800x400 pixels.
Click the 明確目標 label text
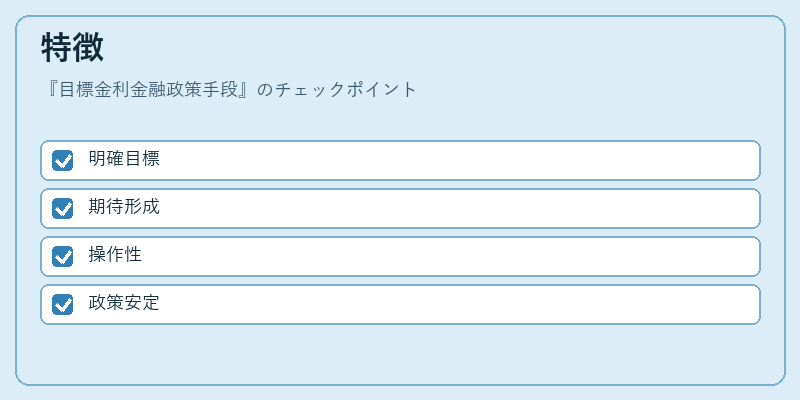pos(124,159)
